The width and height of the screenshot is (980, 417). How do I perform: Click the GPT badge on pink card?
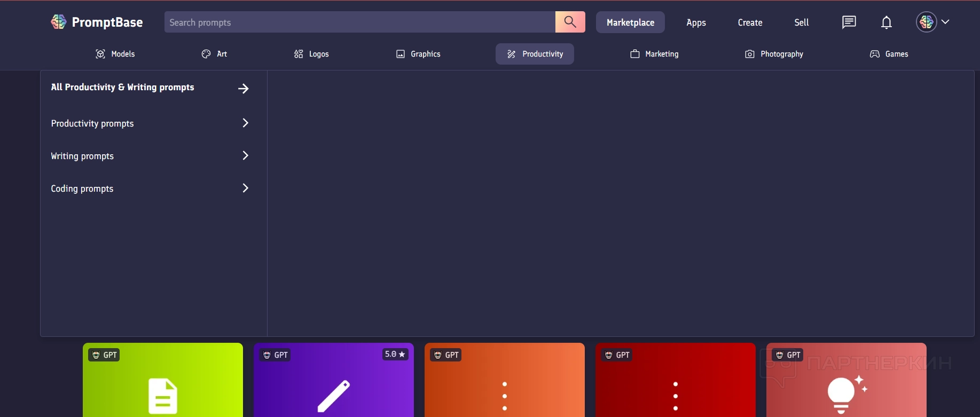[x=787, y=355]
